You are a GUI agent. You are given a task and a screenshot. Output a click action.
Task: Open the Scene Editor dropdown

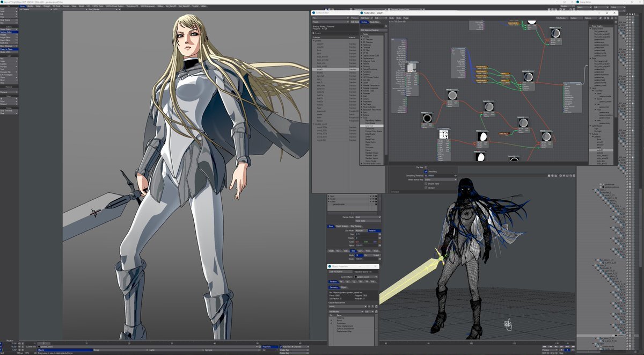(9, 29)
